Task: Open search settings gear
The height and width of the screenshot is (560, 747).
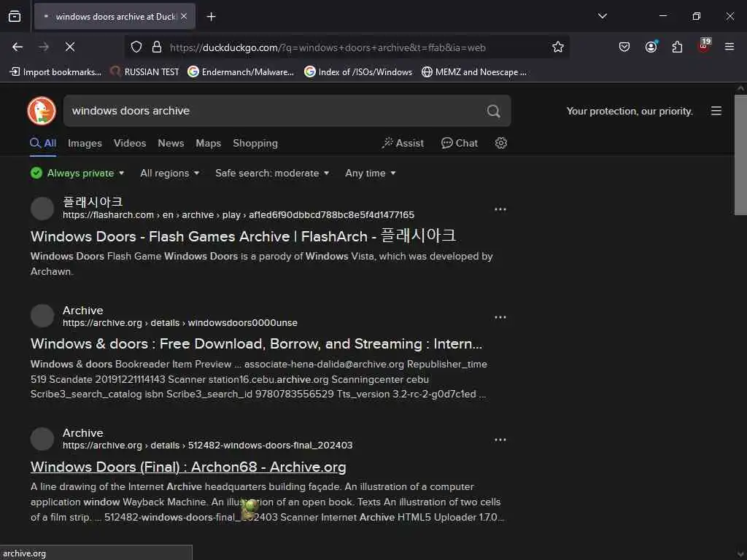Action: pos(500,143)
